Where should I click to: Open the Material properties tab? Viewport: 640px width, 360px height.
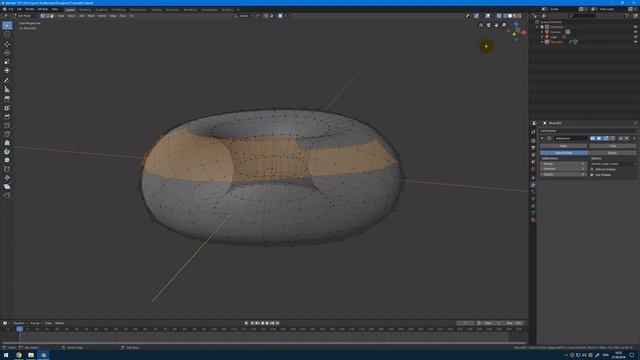[x=533, y=220]
